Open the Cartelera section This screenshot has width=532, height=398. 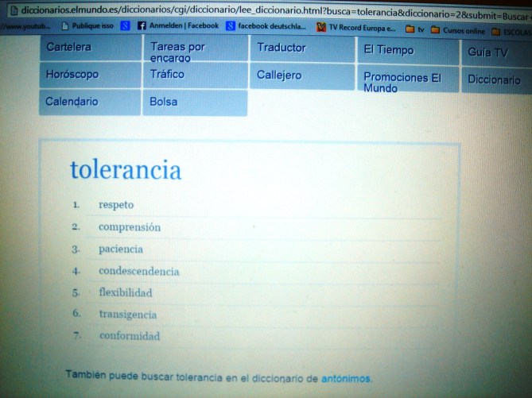[69, 48]
